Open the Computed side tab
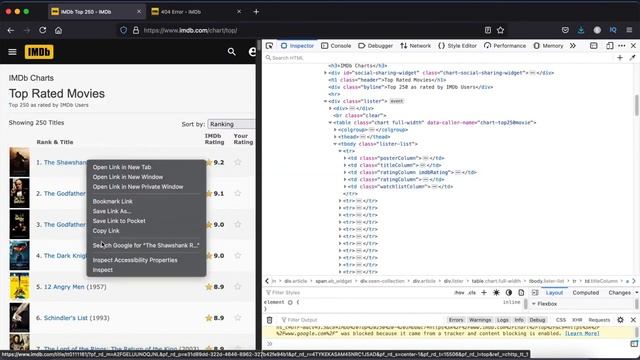The width and height of the screenshot is (640, 360). tap(585, 293)
